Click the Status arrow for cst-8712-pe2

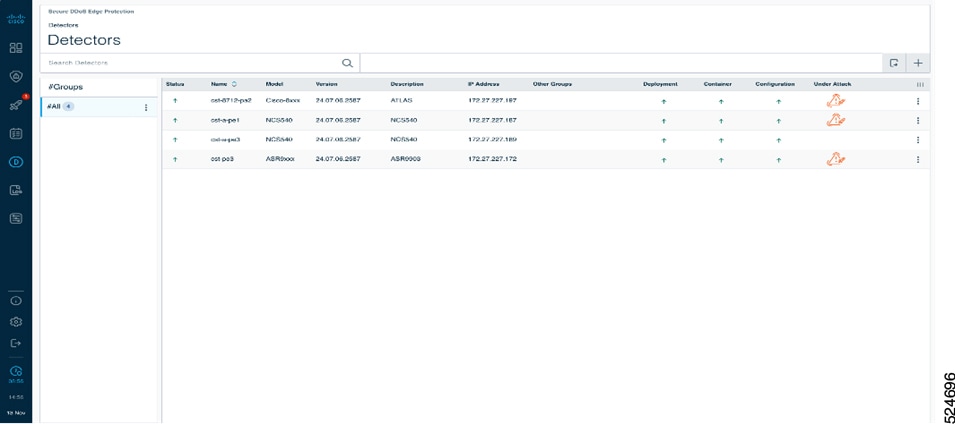click(175, 101)
